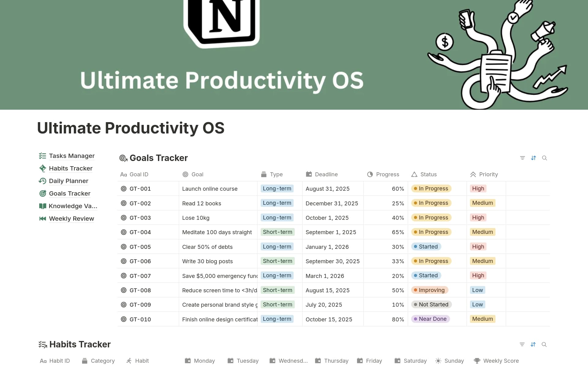
Task: Click the book icon next to Knowledge Vault
Action: pyautogui.click(x=43, y=206)
